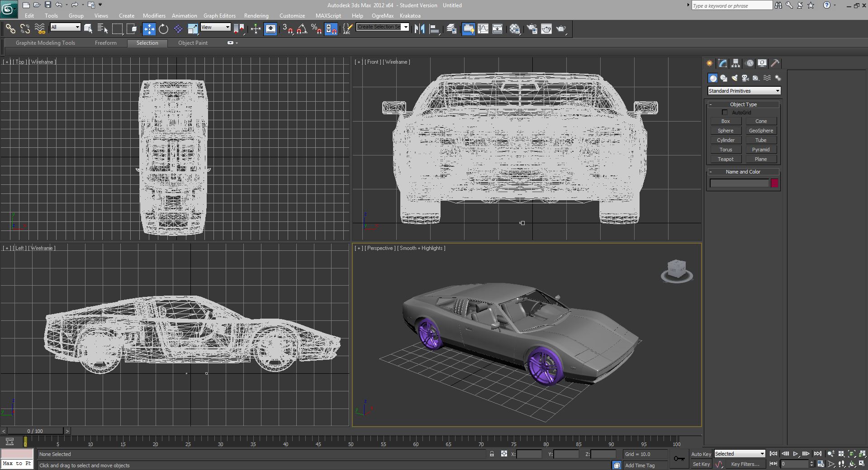Click the Mirror tool icon

419,29
